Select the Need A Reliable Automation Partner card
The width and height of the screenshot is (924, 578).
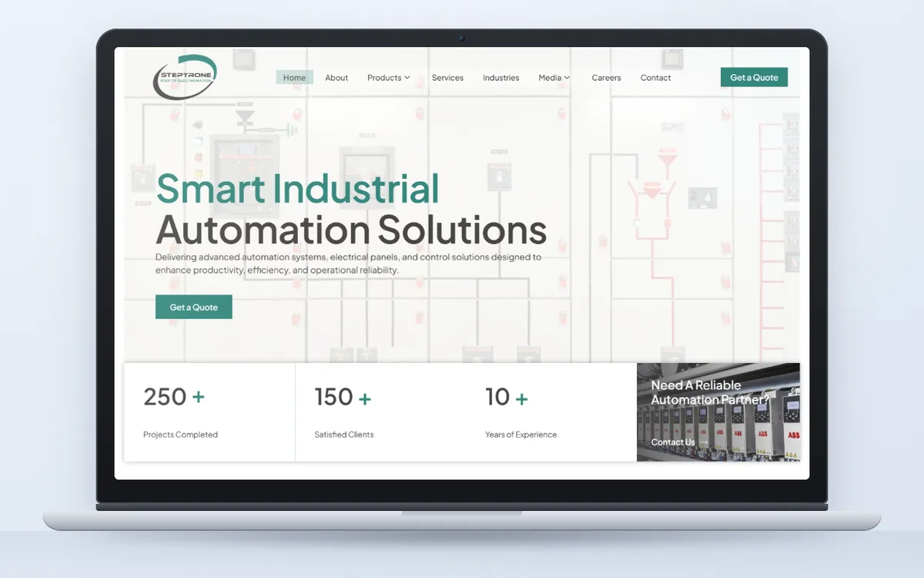click(x=718, y=412)
